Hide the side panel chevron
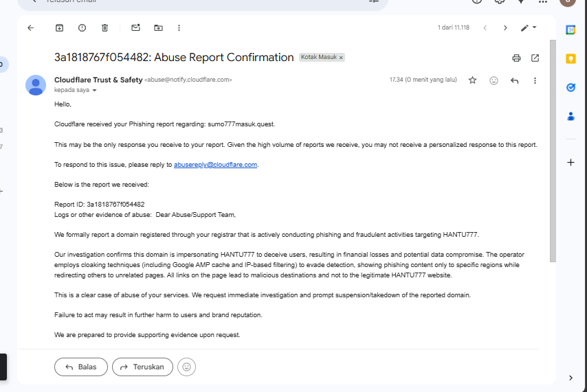 pyautogui.click(x=571, y=378)
